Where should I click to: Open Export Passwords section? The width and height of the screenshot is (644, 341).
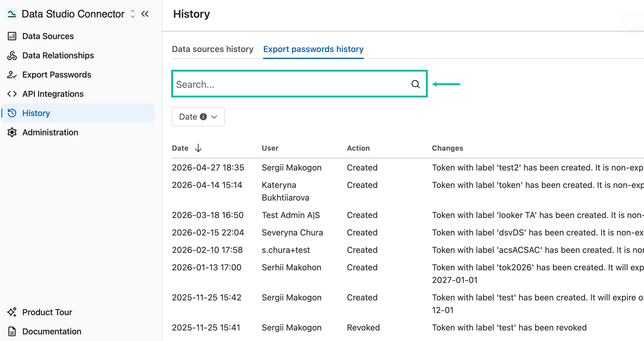pos(57,75)
